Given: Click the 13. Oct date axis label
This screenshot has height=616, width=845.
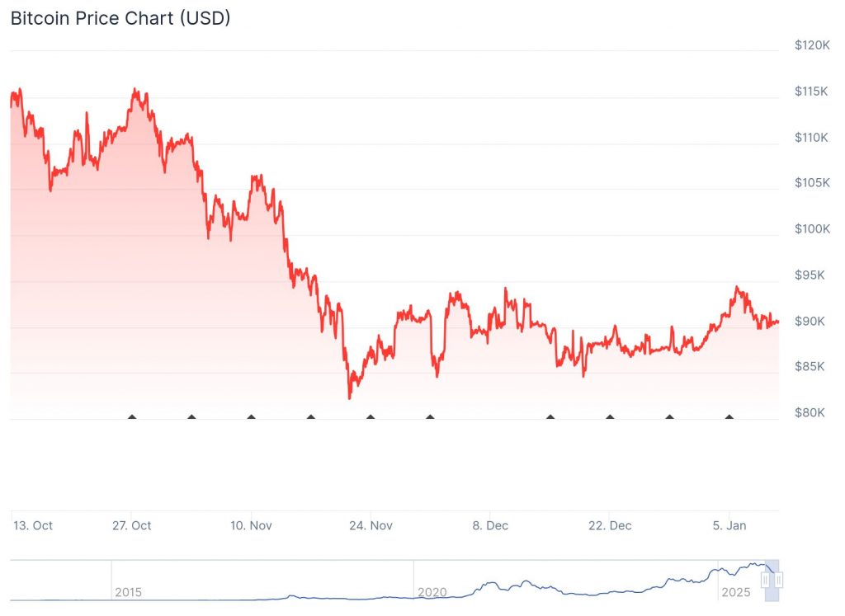Looking at the screenshot, I should pos(33,525).
